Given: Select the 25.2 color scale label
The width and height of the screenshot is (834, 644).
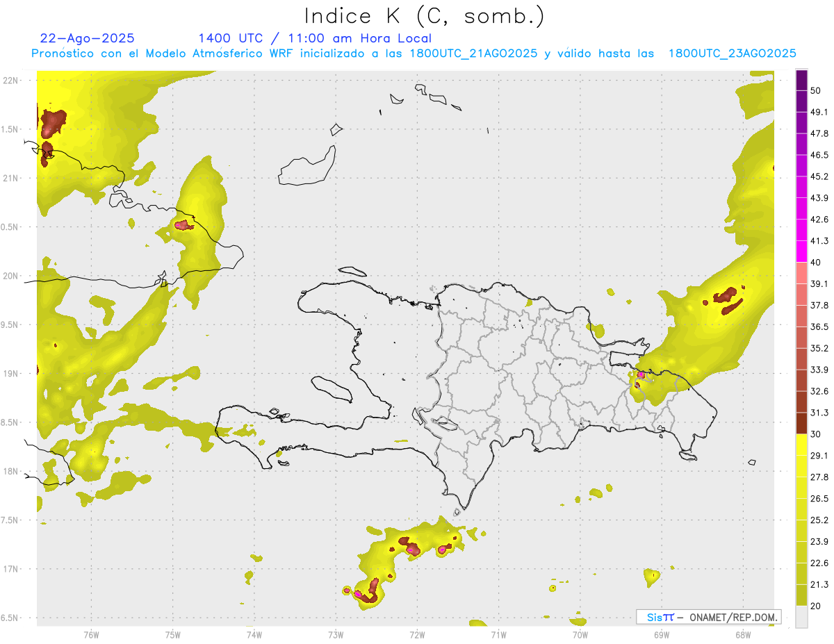Looking at the screenshot, I should pos(819,520).
